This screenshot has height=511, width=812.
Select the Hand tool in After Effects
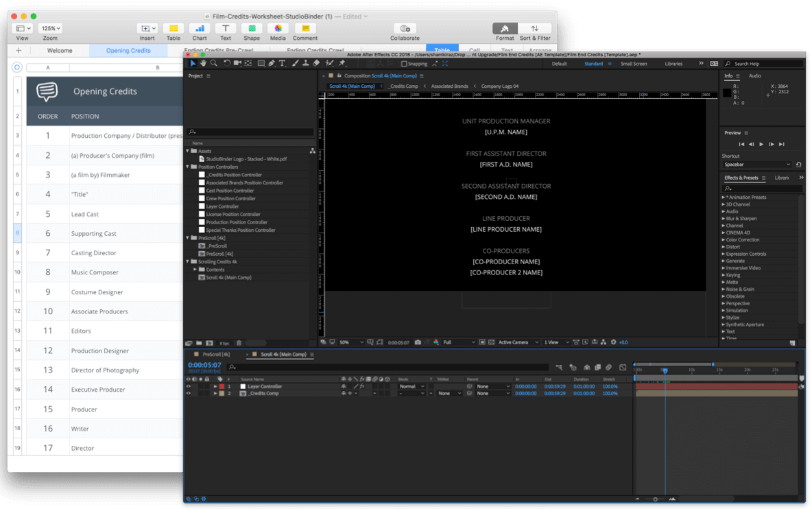[203, 63]
